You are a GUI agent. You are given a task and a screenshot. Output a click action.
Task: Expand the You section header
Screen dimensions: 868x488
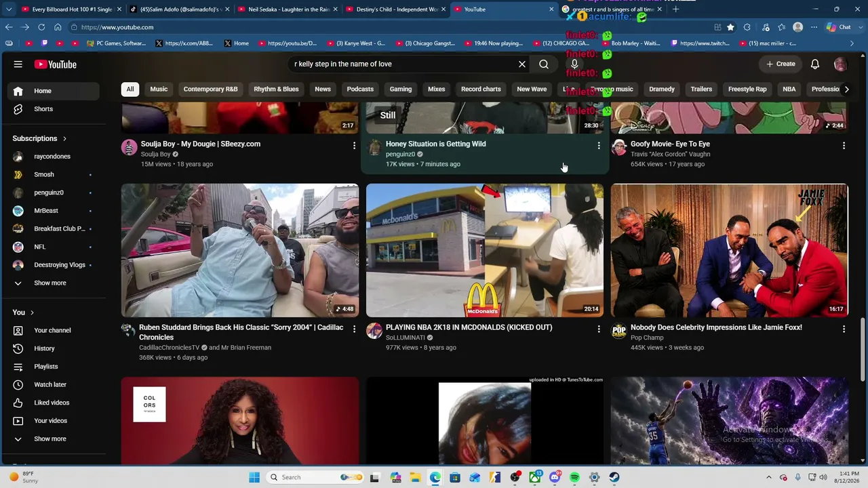point(23,312)
